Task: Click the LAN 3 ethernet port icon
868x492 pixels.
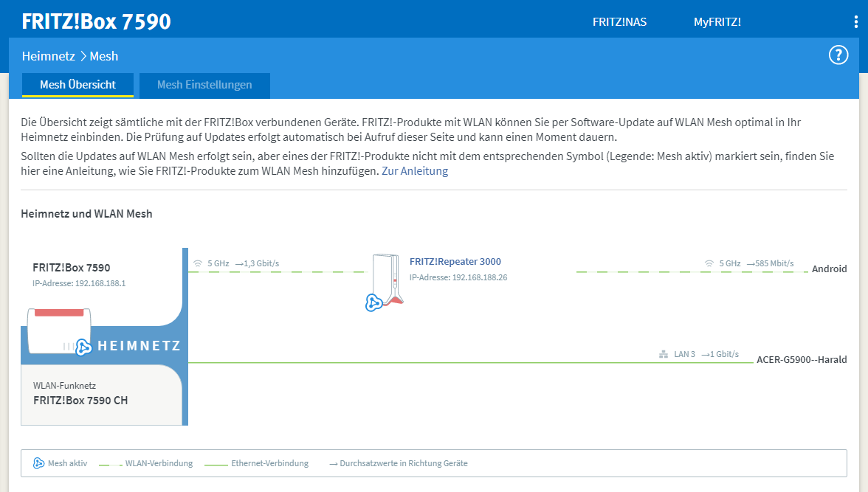Action: pos(663,355)
